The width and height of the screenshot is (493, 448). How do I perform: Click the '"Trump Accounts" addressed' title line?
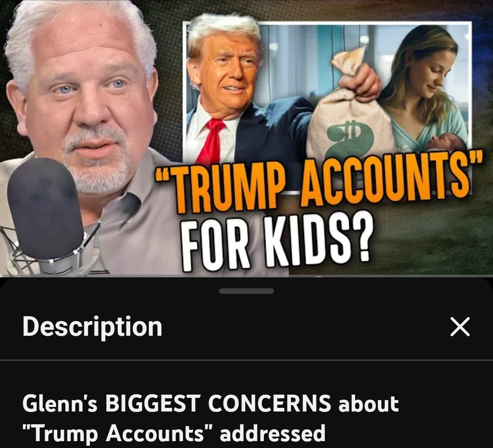coord(174,433)
